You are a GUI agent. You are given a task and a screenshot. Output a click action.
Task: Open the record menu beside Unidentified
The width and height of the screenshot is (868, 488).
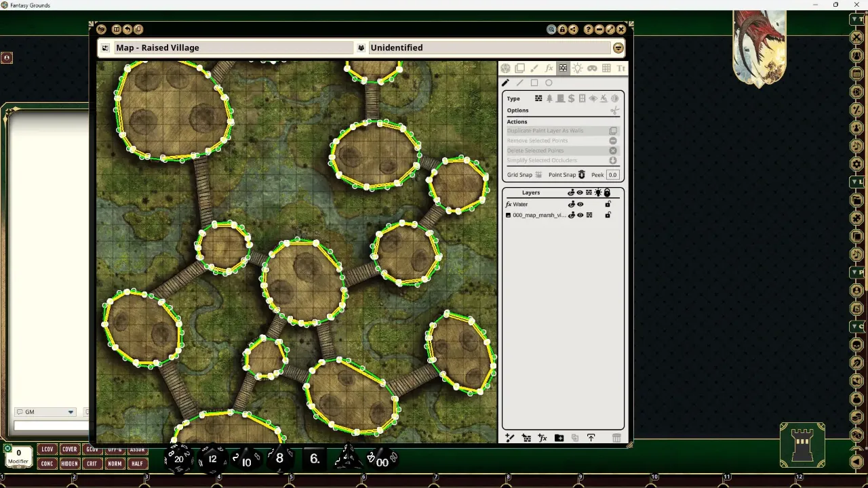pos(618,47)
